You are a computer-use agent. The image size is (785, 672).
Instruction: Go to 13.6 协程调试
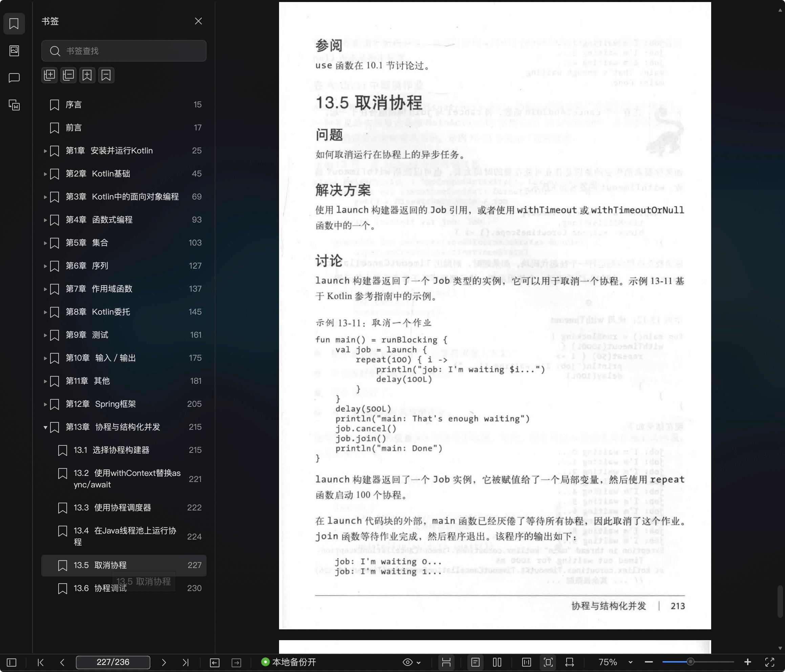pos(124,588)
